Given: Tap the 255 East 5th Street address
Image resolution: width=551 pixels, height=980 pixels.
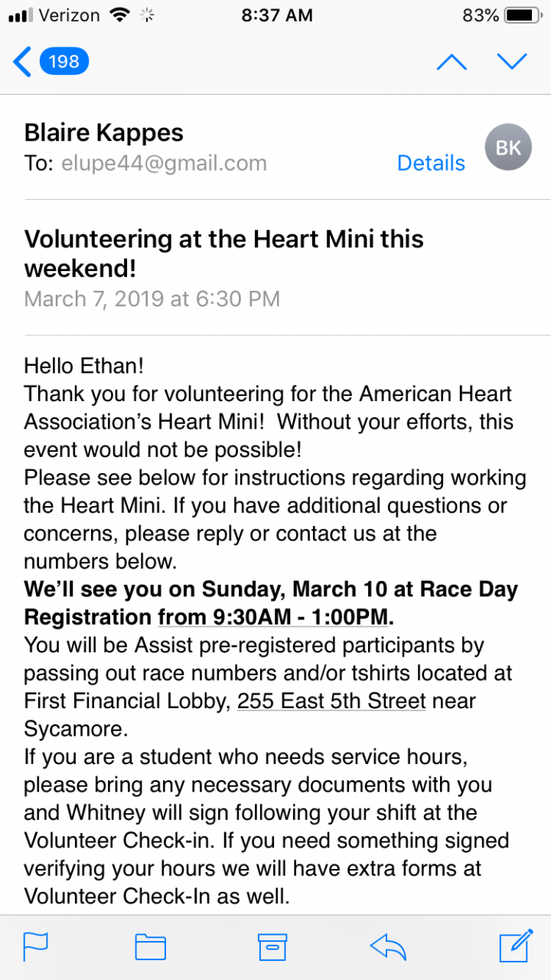Looking at the screenshot, I should pyautogui.click(x=331, y=701).
